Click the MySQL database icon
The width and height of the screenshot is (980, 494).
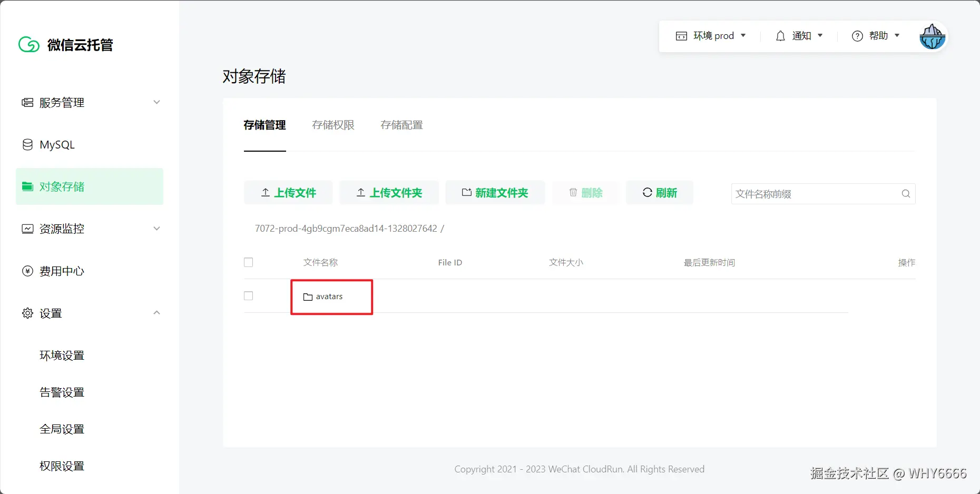coord(27,144)
